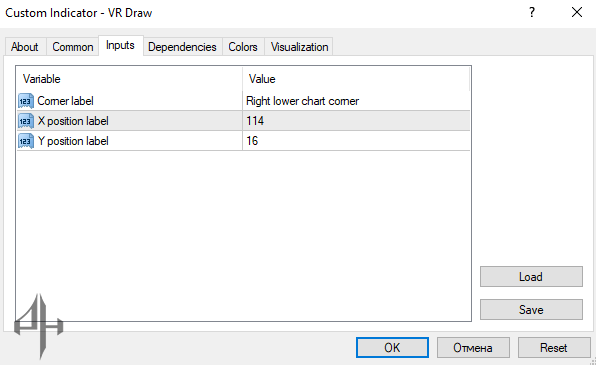Click the X position label variable icon
This screenshot has height=365, width=596.
26,121
